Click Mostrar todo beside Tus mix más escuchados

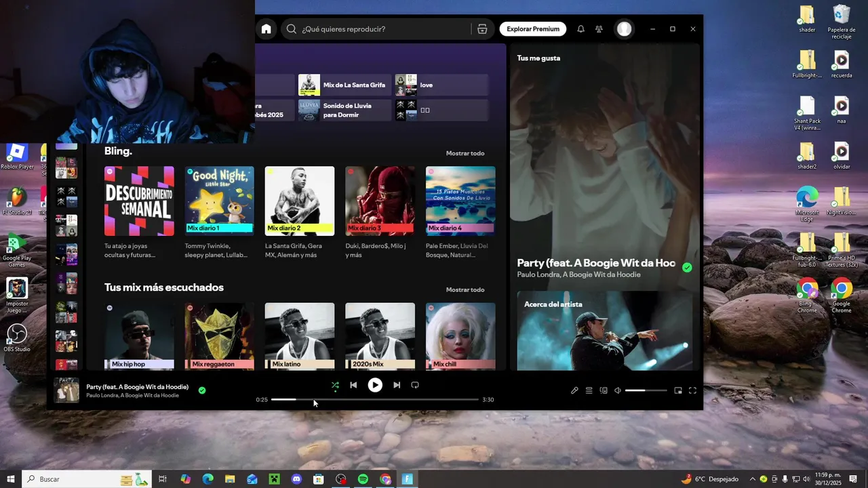(x=465, y=289)
